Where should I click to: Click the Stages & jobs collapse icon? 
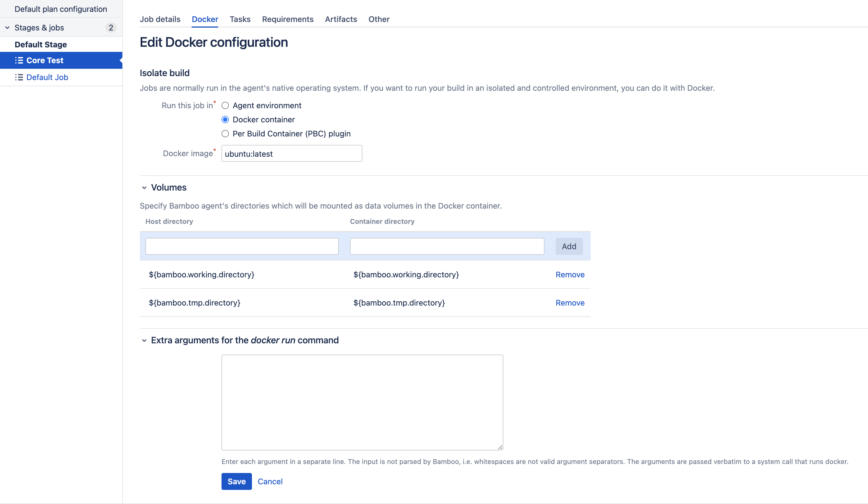[8, 27]
